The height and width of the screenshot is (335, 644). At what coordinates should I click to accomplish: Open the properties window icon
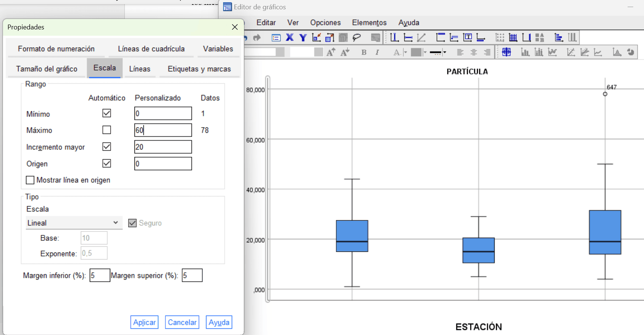[x=276, y=38]
